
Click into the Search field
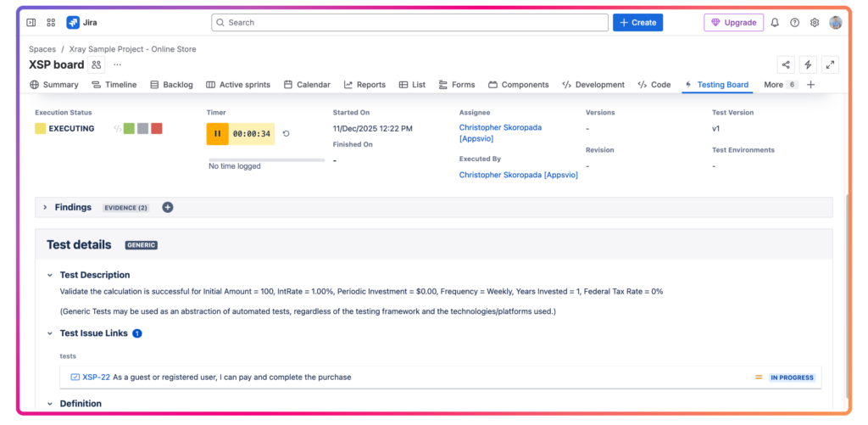(409, 23)
